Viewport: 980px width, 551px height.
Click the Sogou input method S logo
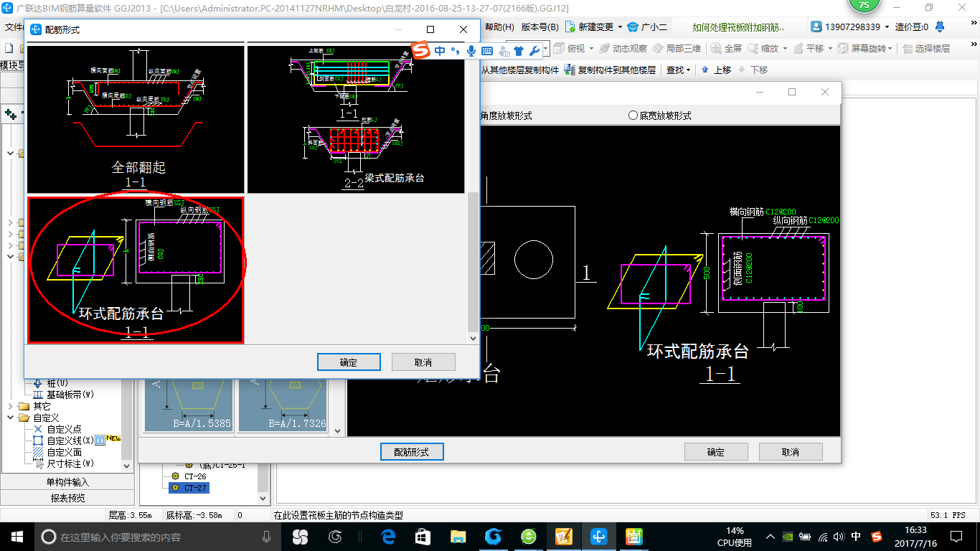pyautogui.click(x=420, y=51)
